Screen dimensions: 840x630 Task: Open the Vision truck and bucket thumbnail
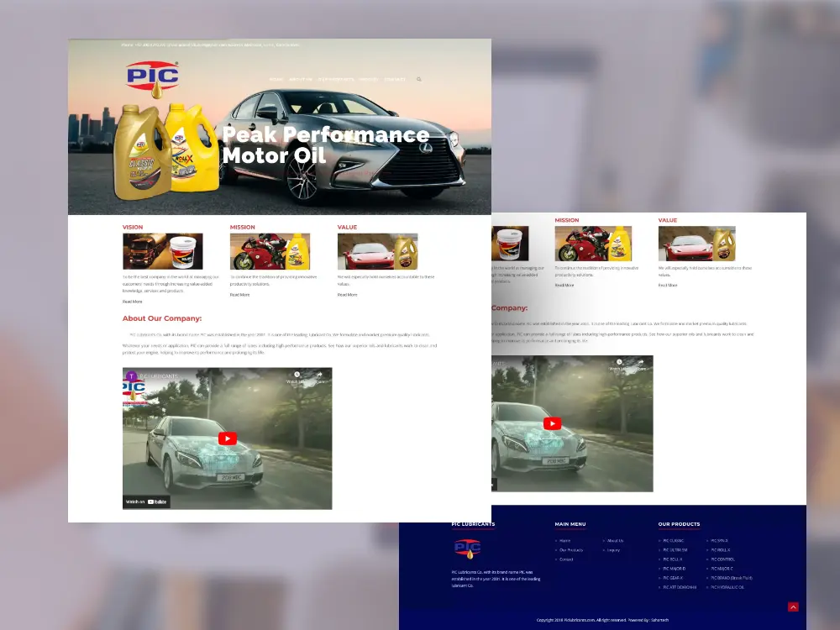(162, 251)
